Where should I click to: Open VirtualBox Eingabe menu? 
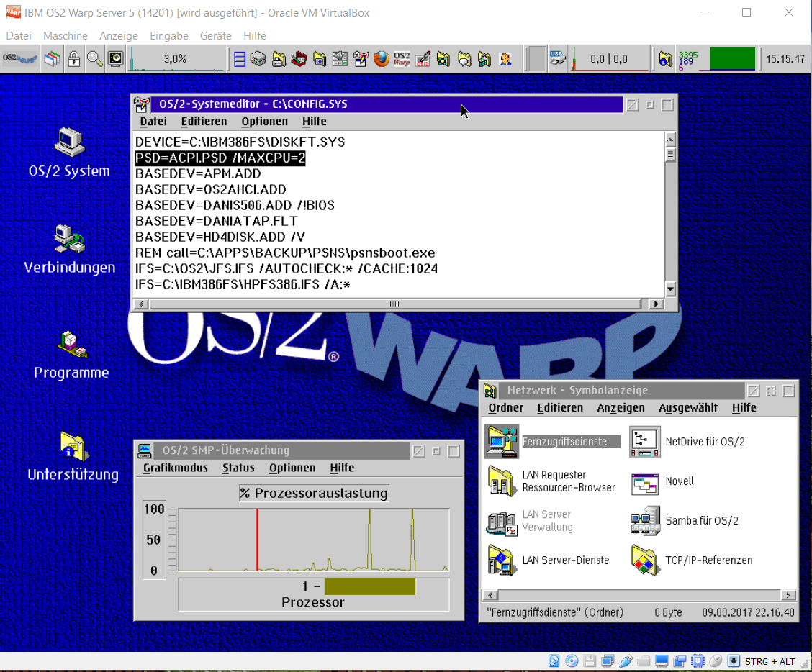(x=169, y=36)
